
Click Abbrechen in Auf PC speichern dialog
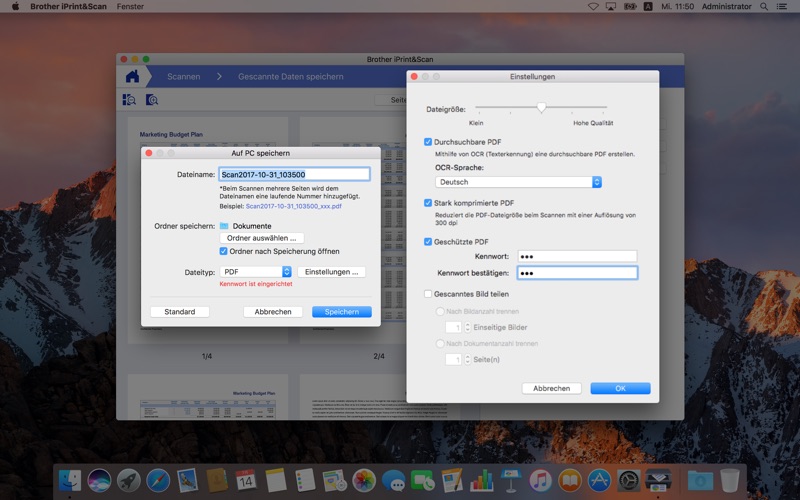(x=273, y=312)
